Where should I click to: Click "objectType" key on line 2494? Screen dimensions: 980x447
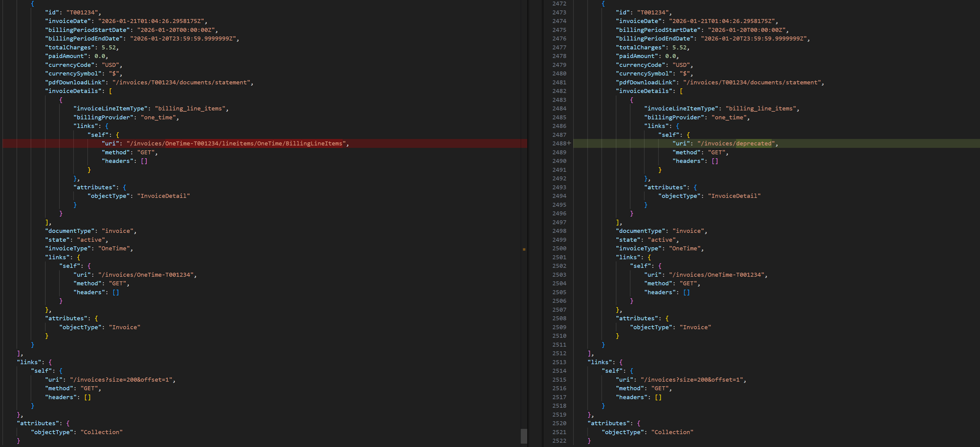coord(680,196)
